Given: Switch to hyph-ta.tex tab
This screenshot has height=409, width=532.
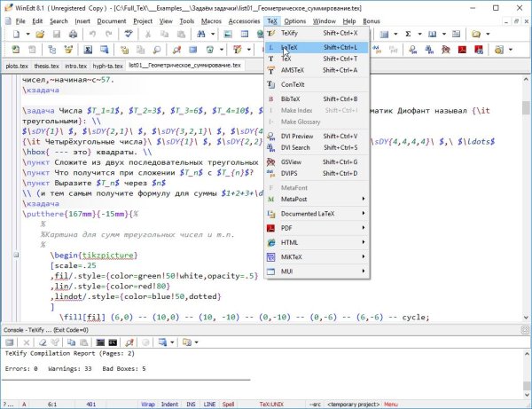Looking at the screenshot, I should point(108,66).
